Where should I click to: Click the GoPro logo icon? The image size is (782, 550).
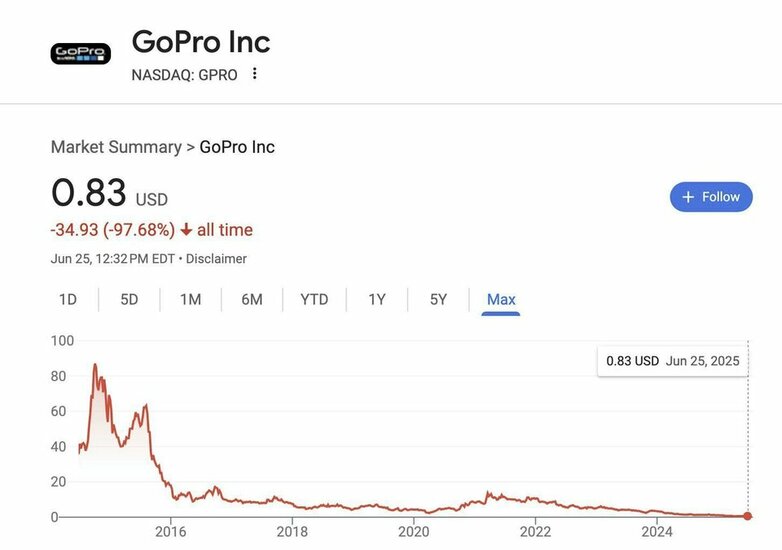coord(80,53)
